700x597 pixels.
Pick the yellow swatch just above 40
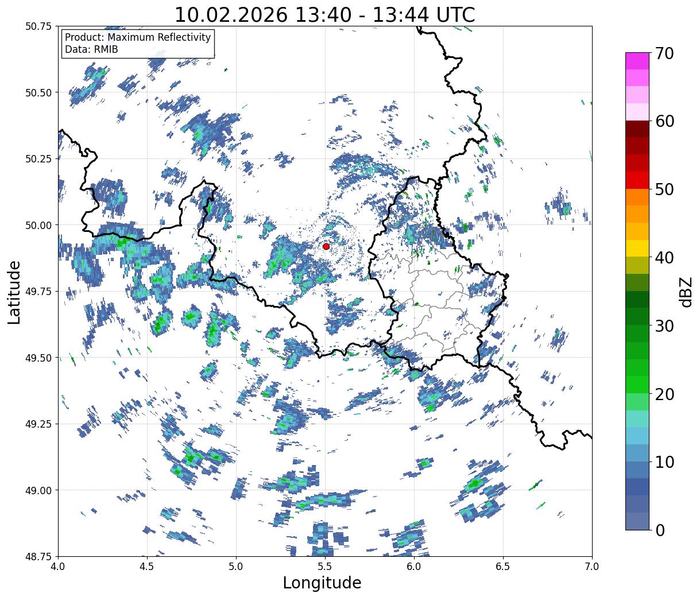click(637, 249)
